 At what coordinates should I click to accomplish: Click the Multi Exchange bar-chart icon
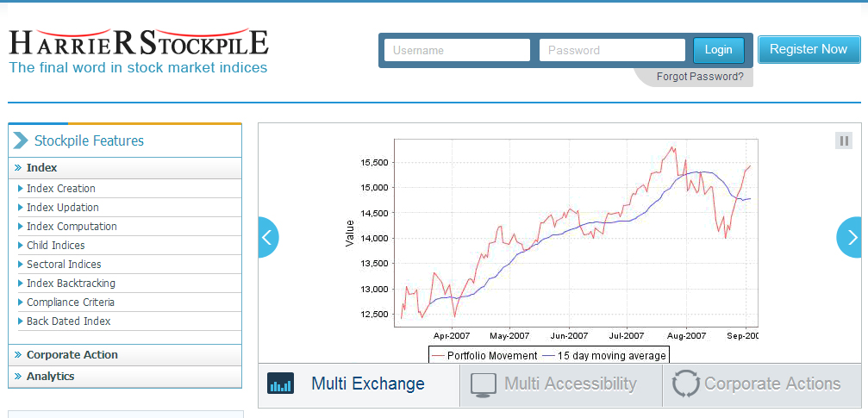281,384
